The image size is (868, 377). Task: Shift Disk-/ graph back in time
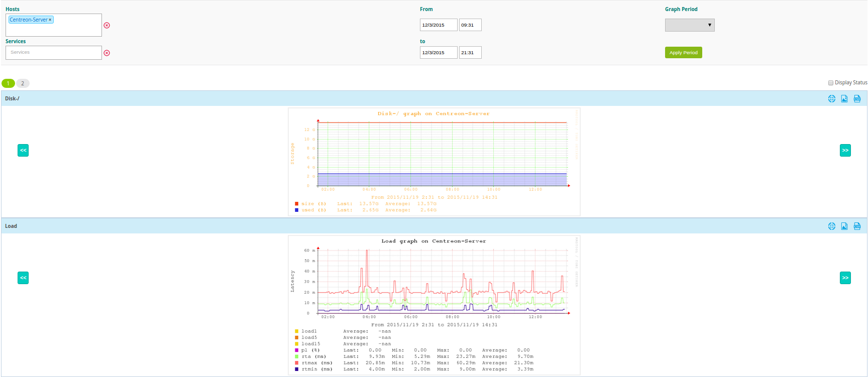click(23, 151)
